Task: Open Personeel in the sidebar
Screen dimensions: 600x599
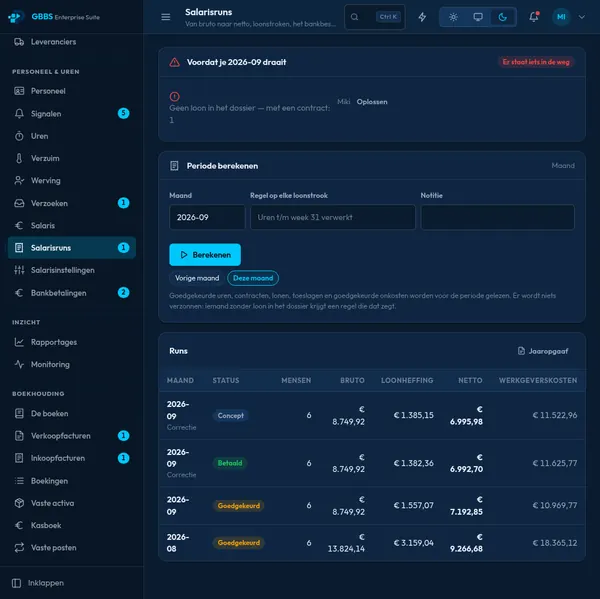Action: [x=72, y=91]
